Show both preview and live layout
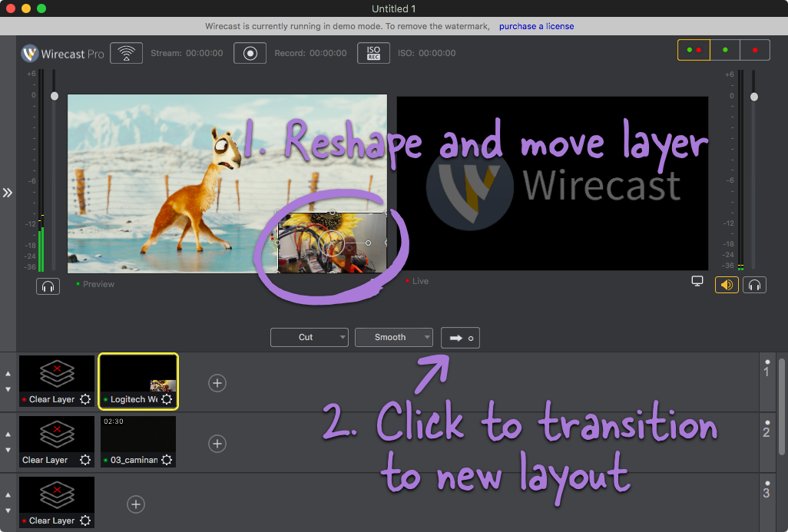788x532 pixels. tap(694, 50)
